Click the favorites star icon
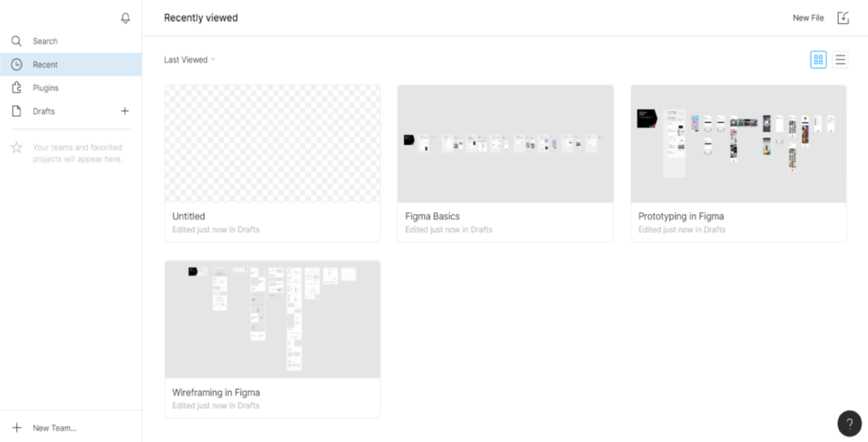Viewport: 868px width, 442px height. point(17,147)
